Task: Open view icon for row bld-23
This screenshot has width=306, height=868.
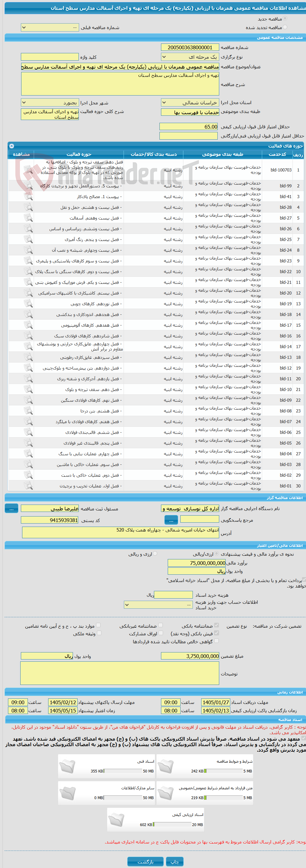Action: (x=28, y=261)
